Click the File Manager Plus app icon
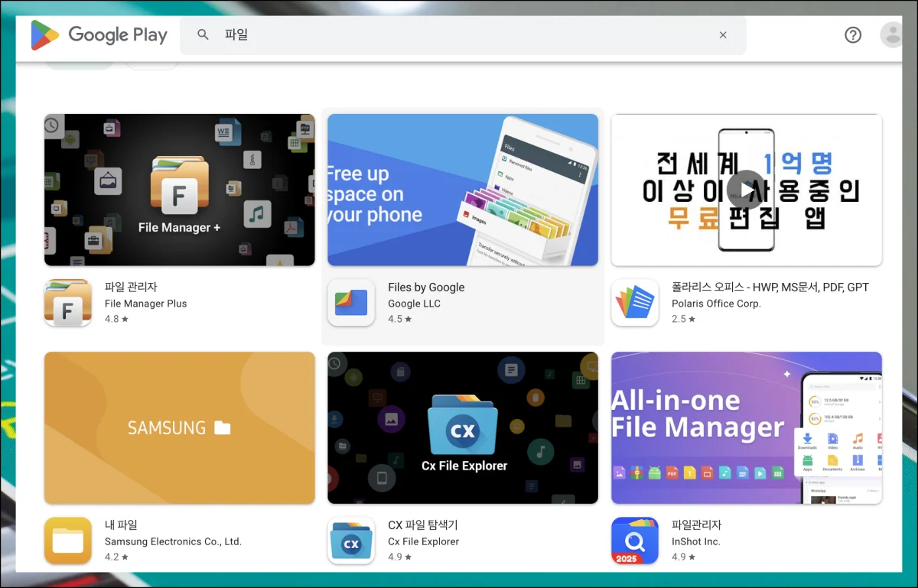 (68, 303)
